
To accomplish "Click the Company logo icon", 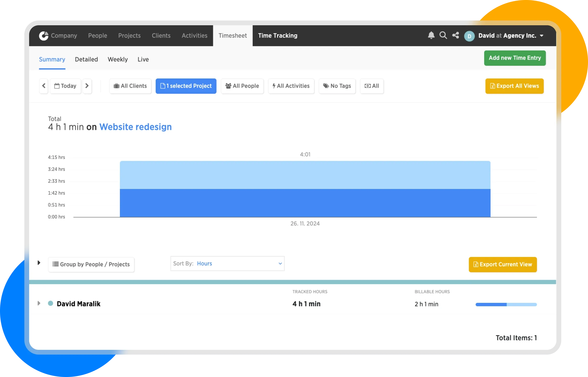I will pyautogui.click(x=44, y=36).
